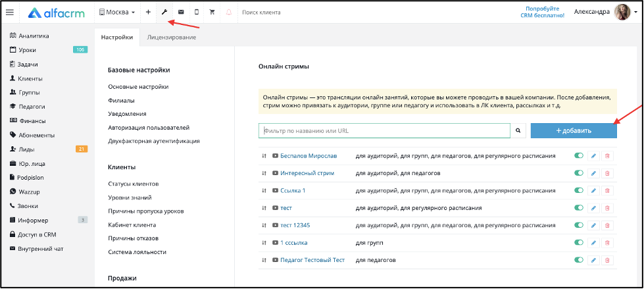
Task: Switch off the Педагог Тестовый Тест toggle
Action: click(579, 260)
